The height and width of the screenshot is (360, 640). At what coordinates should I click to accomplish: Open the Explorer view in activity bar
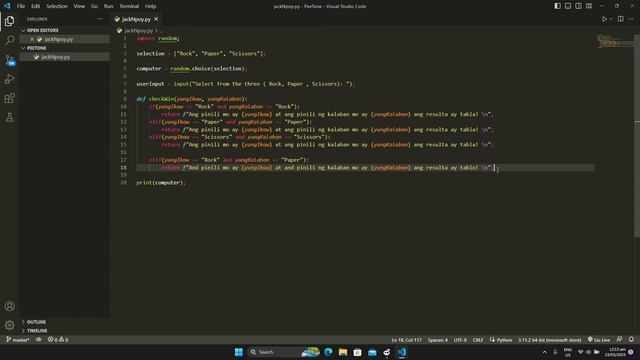[x=9, y=21]
